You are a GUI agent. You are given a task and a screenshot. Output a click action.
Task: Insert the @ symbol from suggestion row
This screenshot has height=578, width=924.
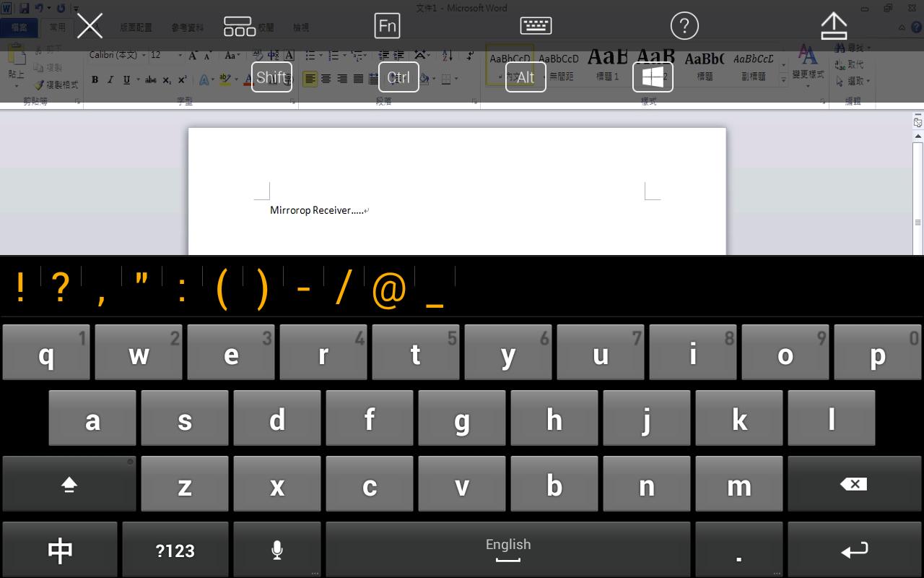tap(388, 289)
